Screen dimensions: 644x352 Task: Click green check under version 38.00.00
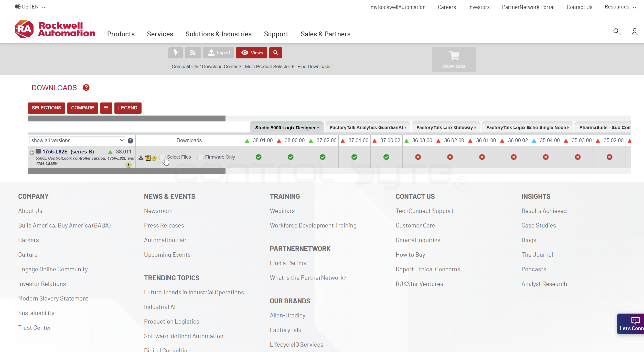tap(291, 157)
